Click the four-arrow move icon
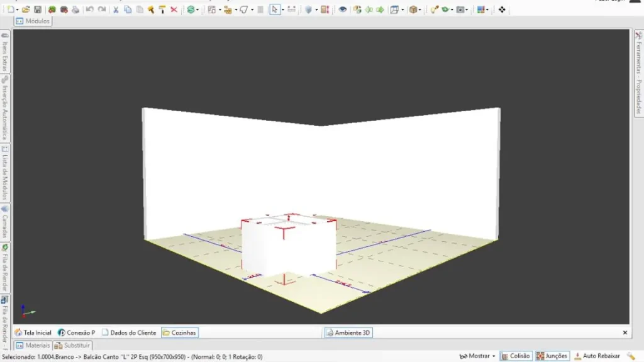 (x=502, y=9)
